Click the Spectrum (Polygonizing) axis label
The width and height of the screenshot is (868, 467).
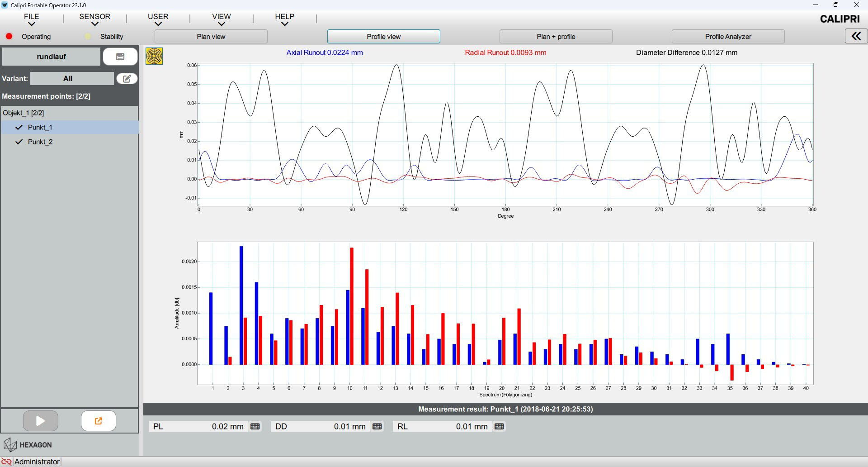pyautogui.click(x=505, y=395)
